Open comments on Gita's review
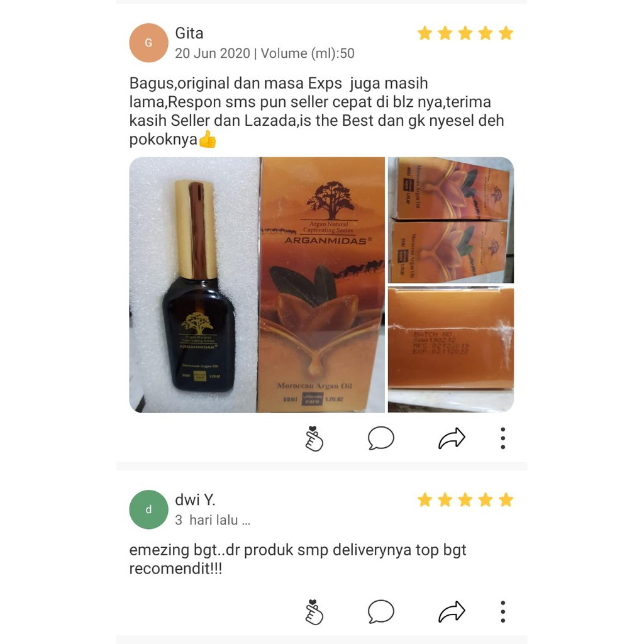 tap(380, 438)
